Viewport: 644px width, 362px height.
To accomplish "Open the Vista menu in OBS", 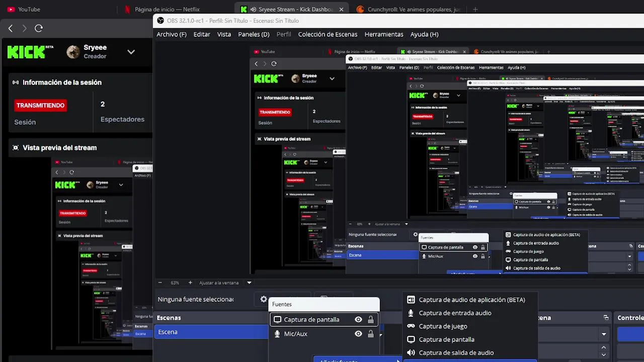I will click(224, 34).
